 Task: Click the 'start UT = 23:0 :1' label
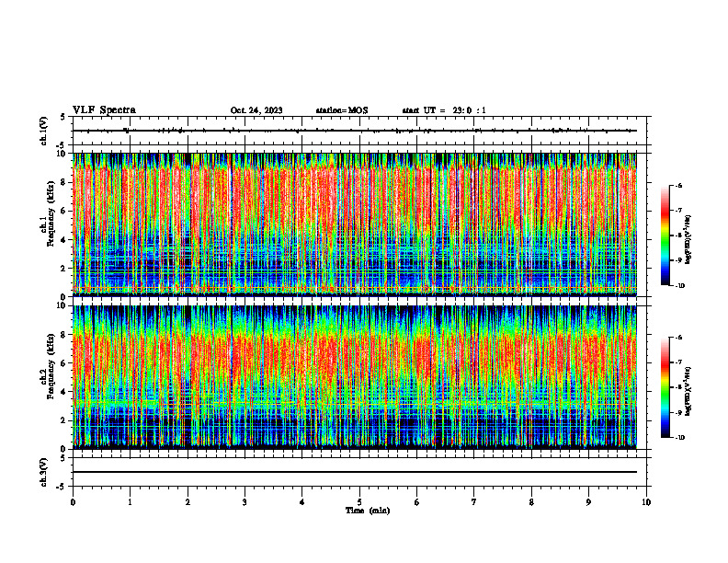(x=444, y=110)
